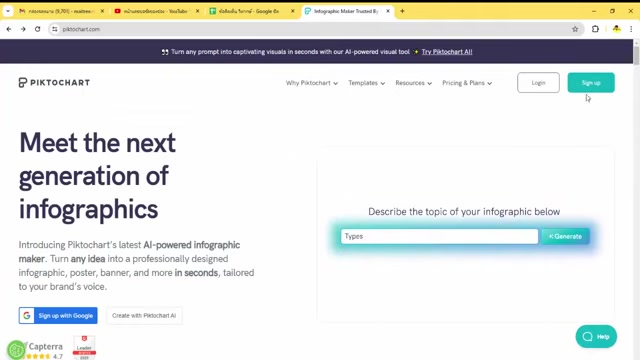Open the tab search dropdown arrow
Viewport: 640px width, 360px height.
click(8, 11)
